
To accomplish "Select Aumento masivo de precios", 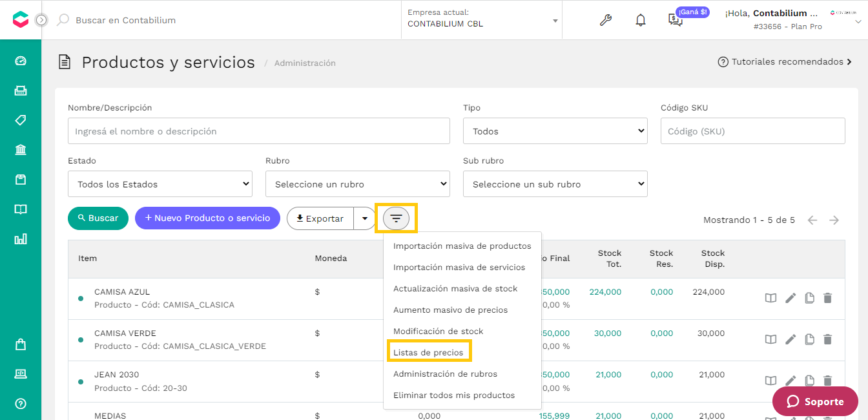I will [x=462, y=310].
